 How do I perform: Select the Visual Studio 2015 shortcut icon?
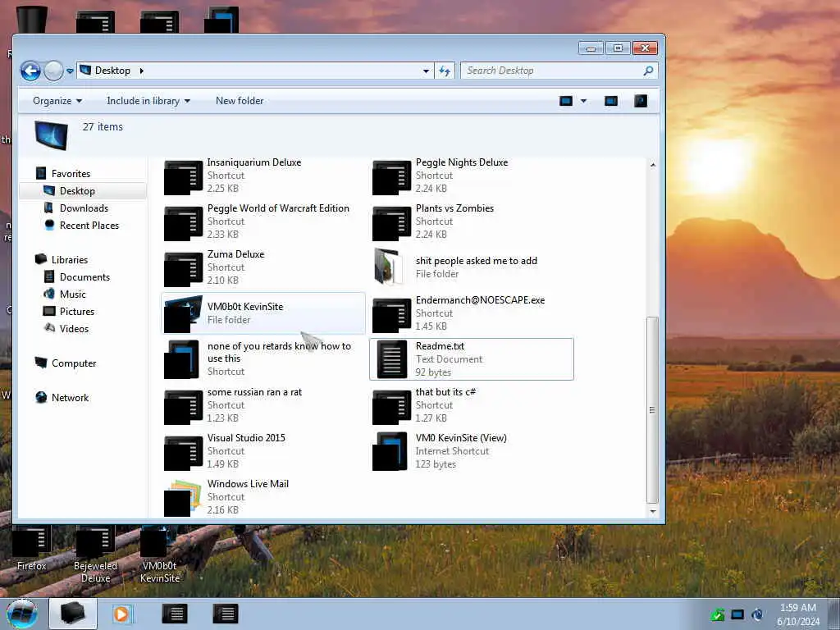click(x=183, y=453)
